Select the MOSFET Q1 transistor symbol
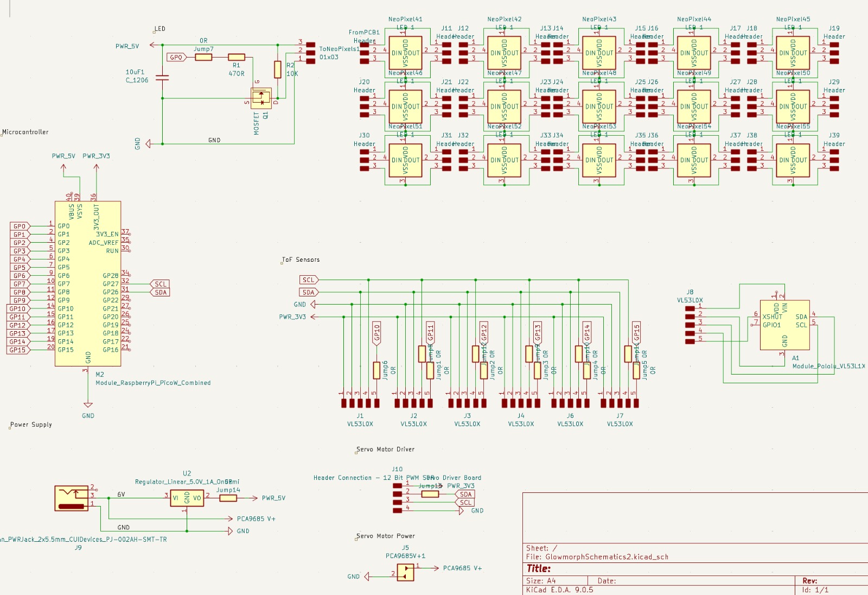This screenshot has height=595, width=868. click(x=261, y=98)
